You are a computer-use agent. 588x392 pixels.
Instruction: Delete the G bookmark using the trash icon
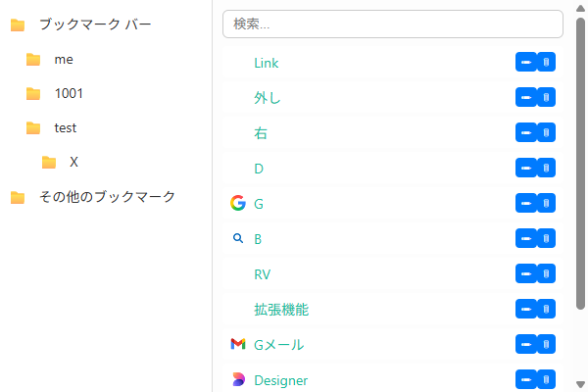(x=546, y=204)
